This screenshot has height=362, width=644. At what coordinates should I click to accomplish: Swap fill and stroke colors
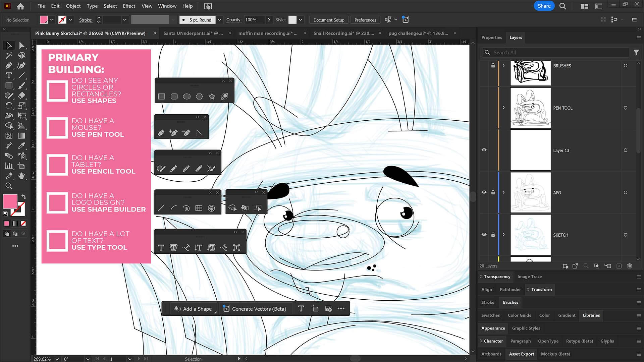pyautogui.click(x=24, y=197)
